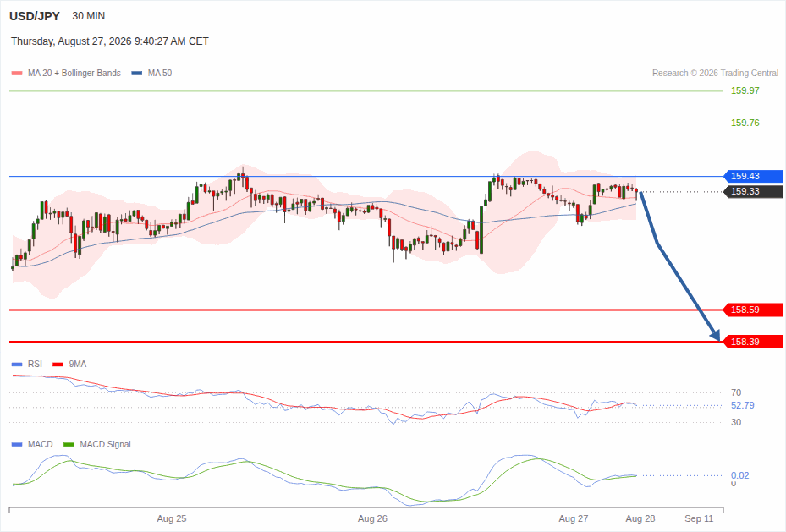The height and width of the screenshot is (532, 786).
Task: Click the MA 20 + Bollinger Bands legend label
Action: [x=74, y=73]
